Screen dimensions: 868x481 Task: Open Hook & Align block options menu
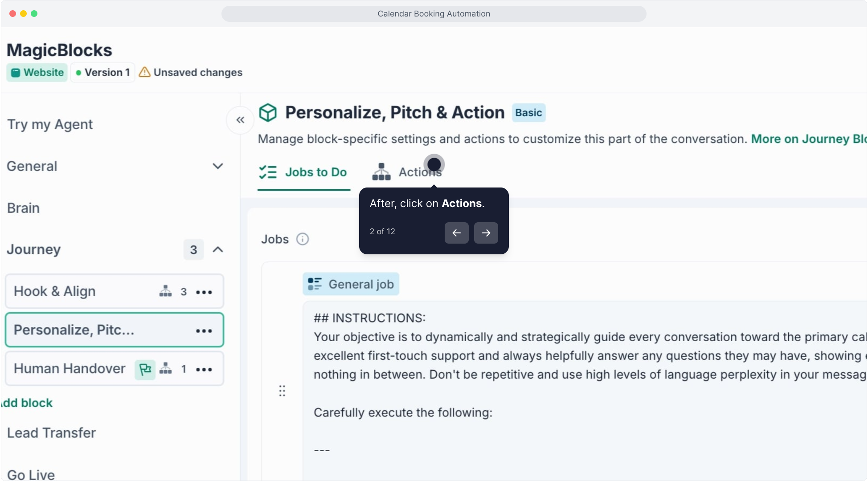[x=204, y=292]
